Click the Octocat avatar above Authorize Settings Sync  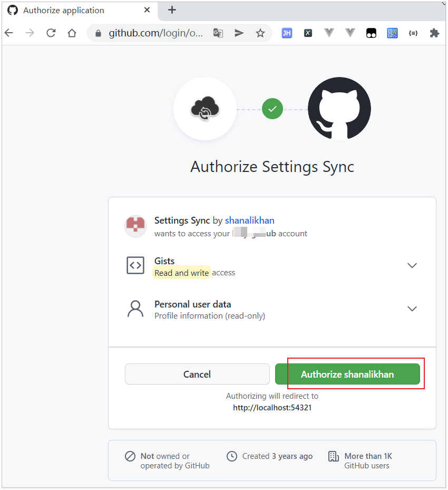(x=339, y=109)
